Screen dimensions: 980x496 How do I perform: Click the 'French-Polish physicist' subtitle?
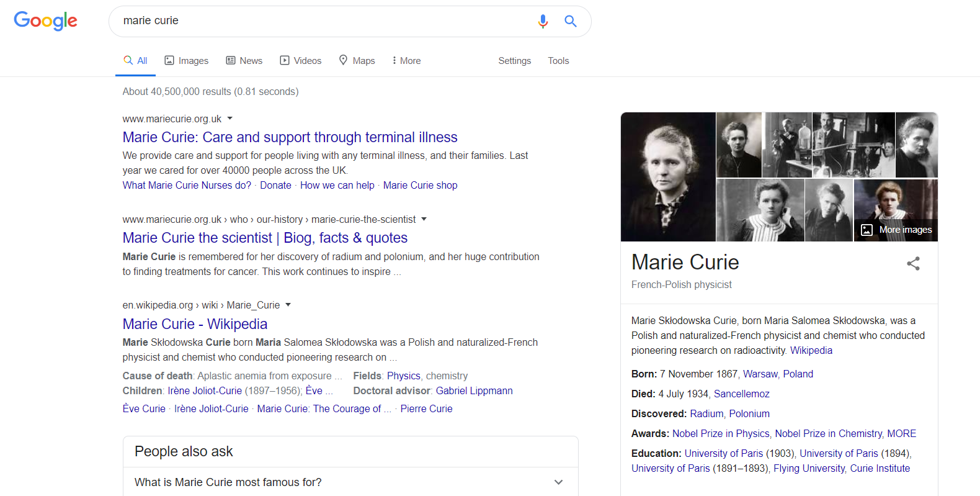[682, 284]
